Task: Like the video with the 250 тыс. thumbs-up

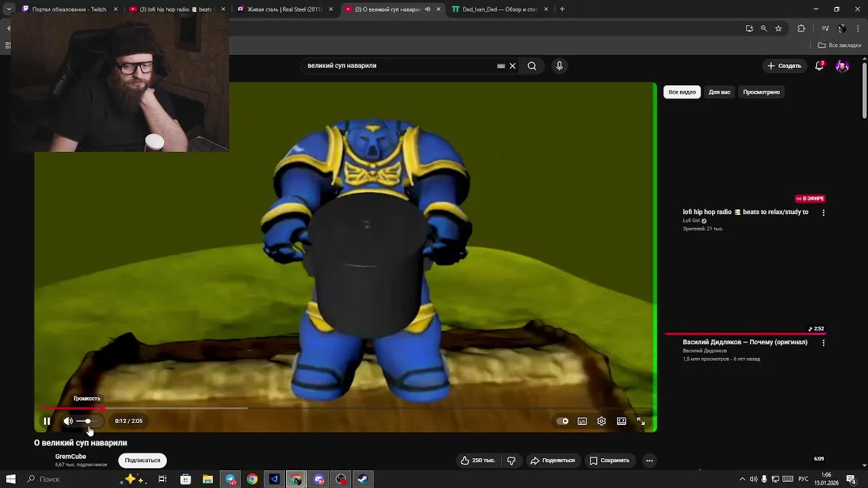Action: [x=478, y=460]
